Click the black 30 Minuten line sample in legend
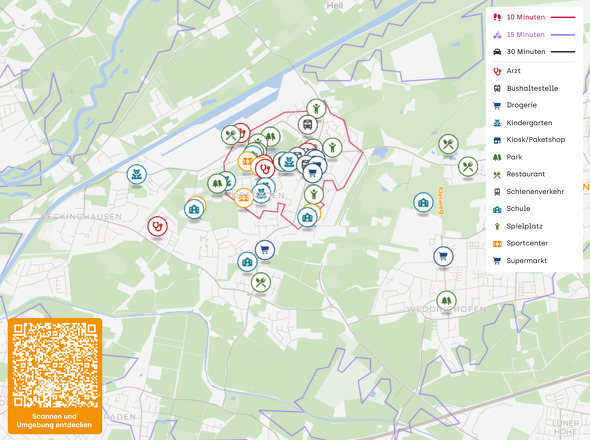 point(563,52)
